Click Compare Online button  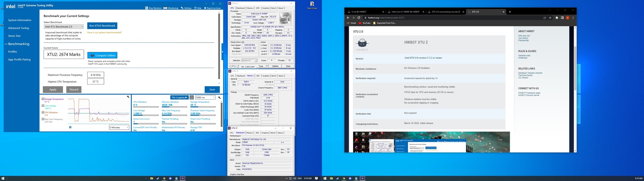tap(103, 55)
